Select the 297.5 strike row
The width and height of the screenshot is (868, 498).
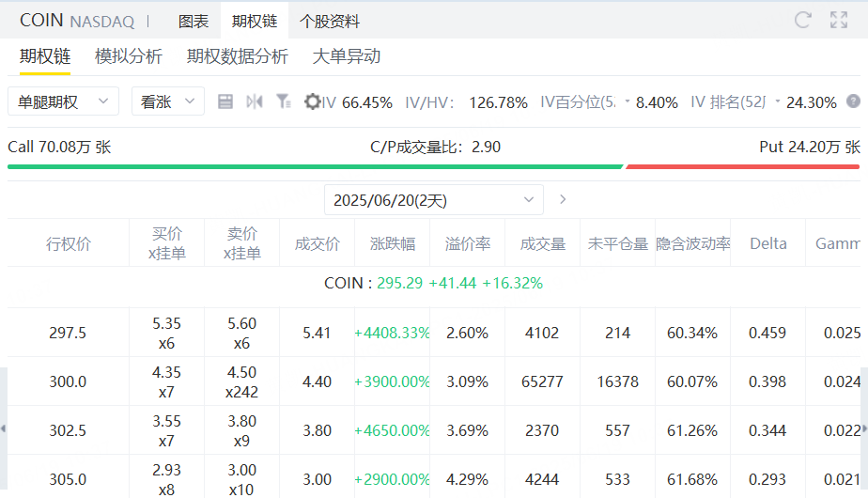click(434, 333)
